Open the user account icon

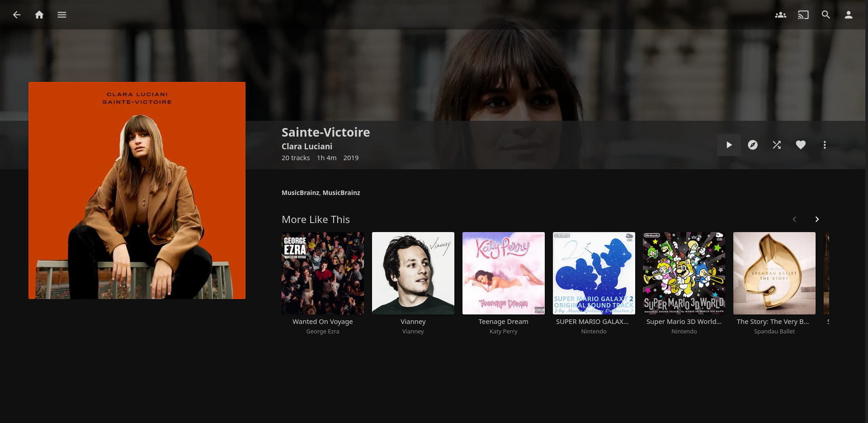tap(849, 14)
